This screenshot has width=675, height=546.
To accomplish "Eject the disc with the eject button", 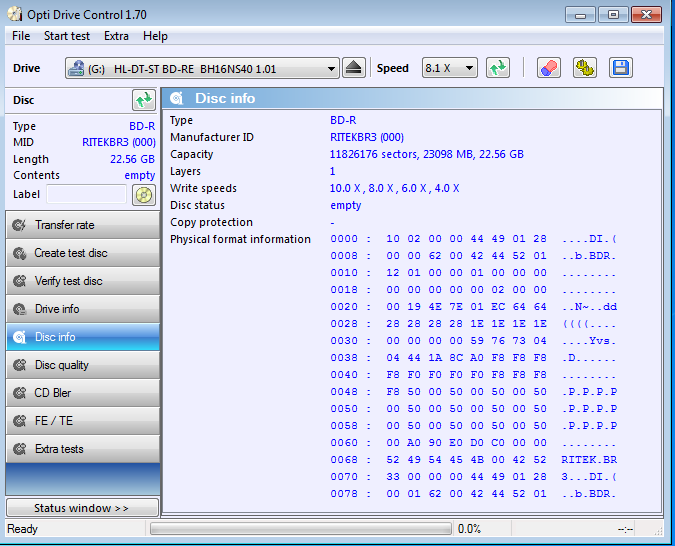I will pos(354,68).
